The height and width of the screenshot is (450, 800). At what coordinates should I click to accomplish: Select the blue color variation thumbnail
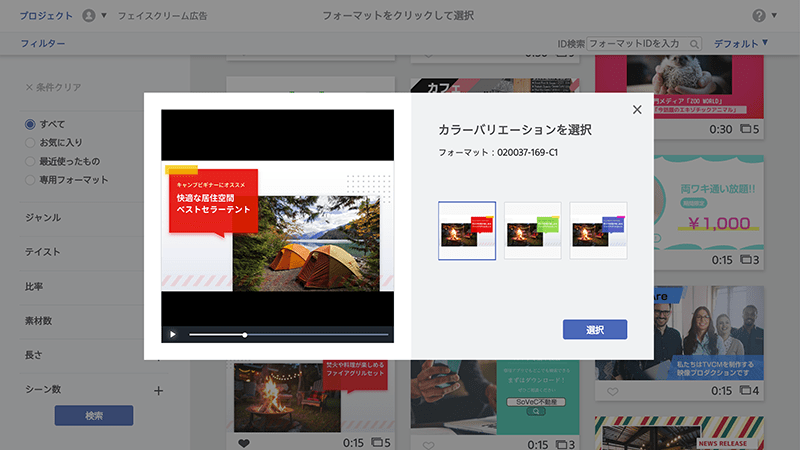click(598, 231)
